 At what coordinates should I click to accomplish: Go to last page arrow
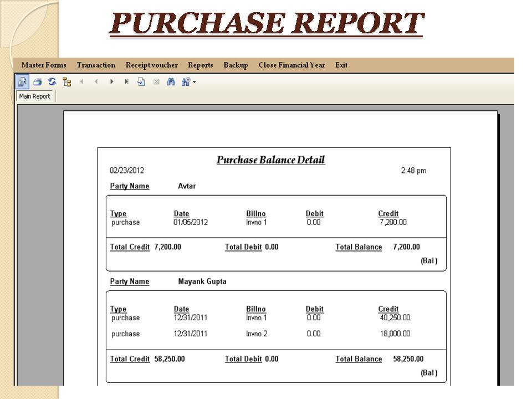126,82
